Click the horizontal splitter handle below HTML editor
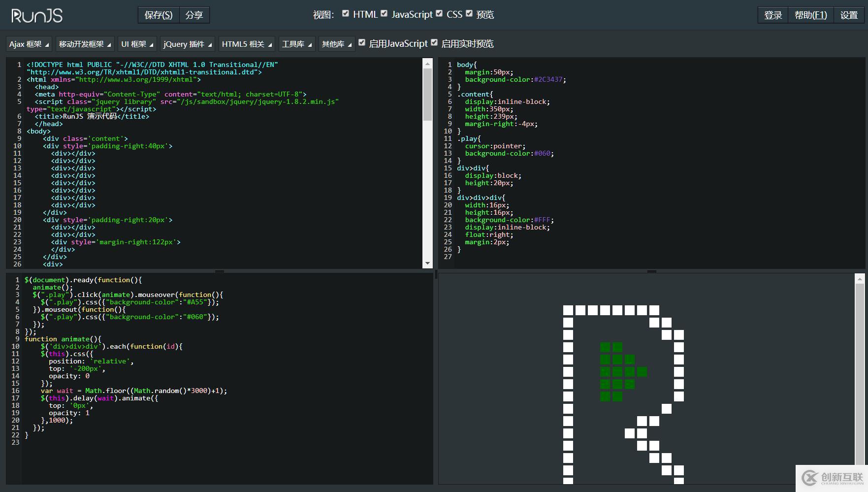 [220, 271]
